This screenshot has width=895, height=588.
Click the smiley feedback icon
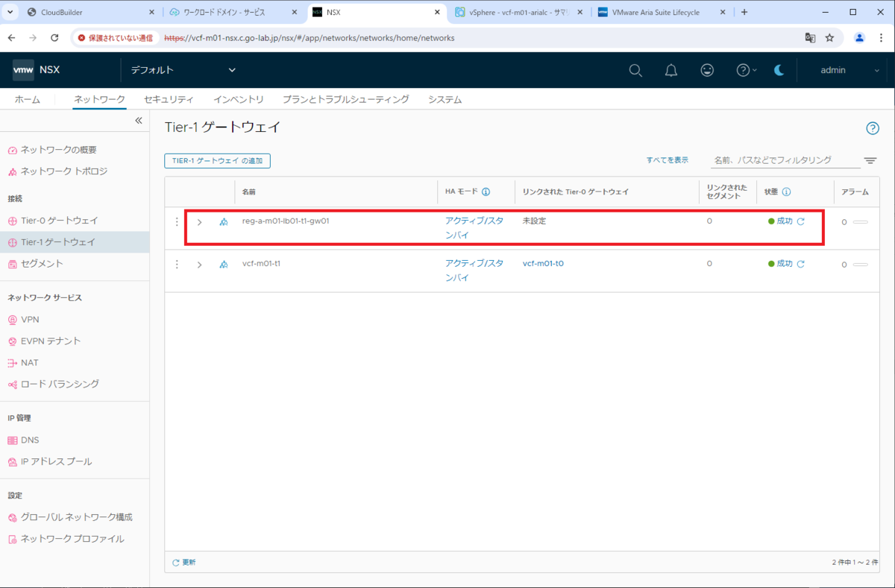pyautogui.click(x=707, y=70)
